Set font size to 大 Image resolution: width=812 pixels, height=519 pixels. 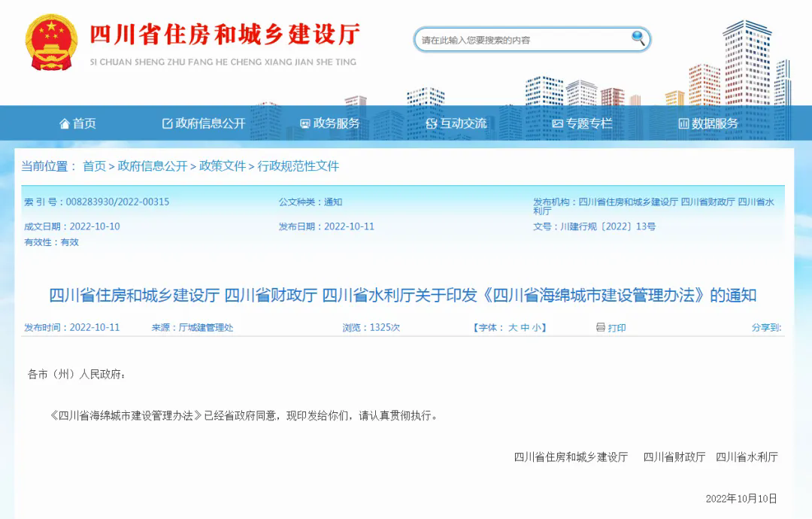coord(513,327)
